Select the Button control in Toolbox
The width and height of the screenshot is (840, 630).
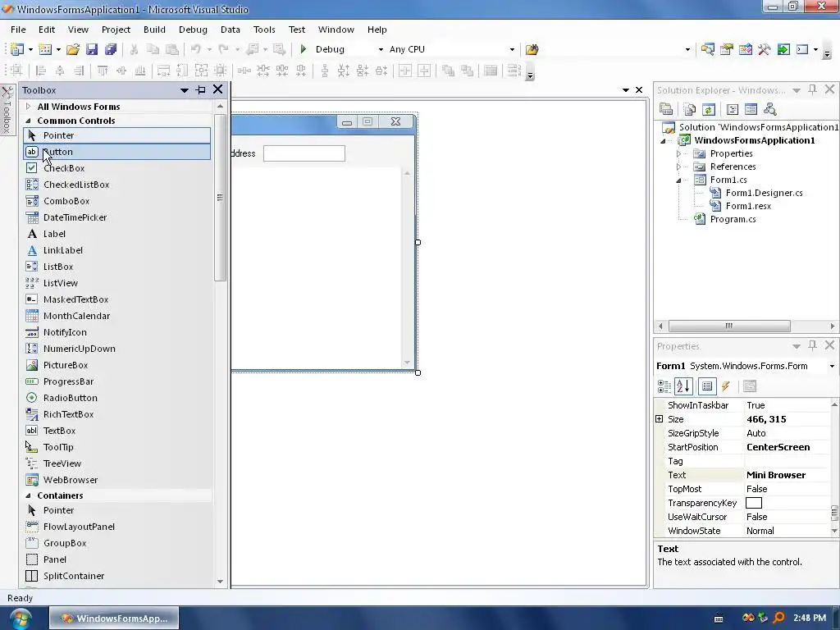point(117,152)
